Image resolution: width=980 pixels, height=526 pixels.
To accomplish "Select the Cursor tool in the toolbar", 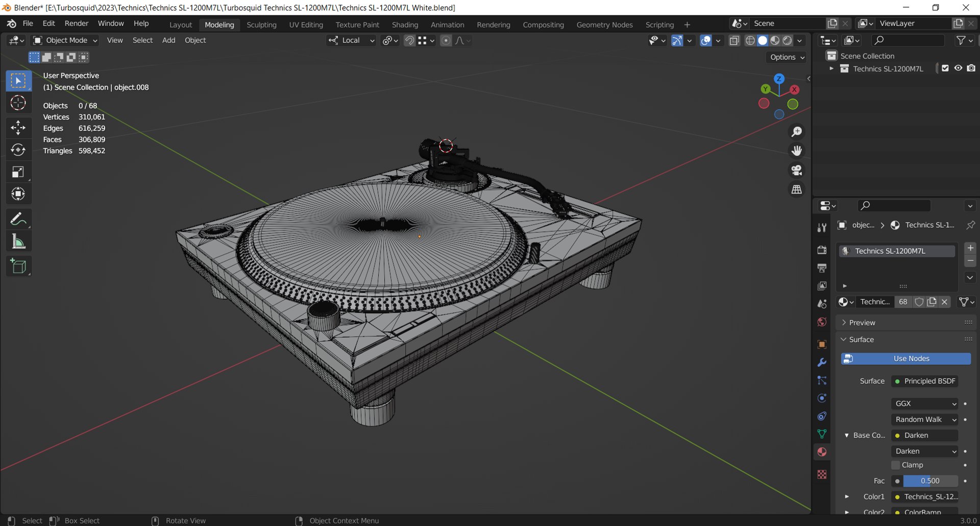I will point(18,103).
